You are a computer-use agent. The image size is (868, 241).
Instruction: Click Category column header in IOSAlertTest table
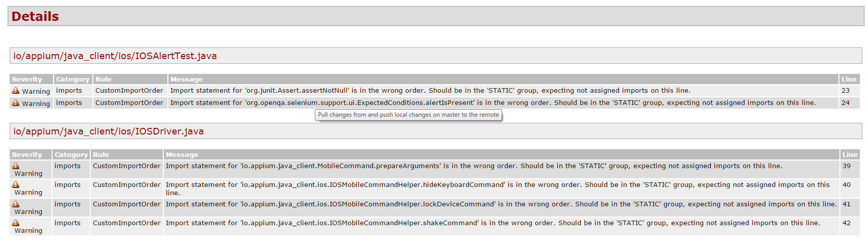point(72,79)
